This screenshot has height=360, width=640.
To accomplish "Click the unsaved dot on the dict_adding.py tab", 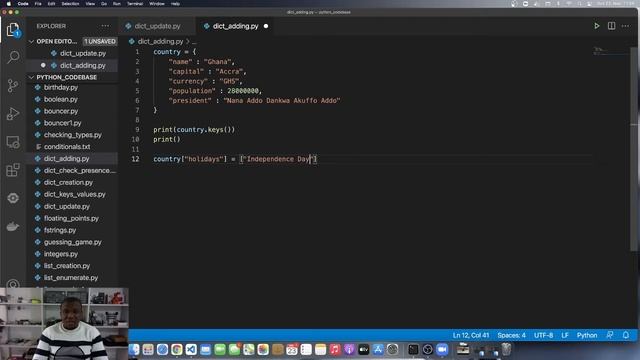I will coord(266,26).
